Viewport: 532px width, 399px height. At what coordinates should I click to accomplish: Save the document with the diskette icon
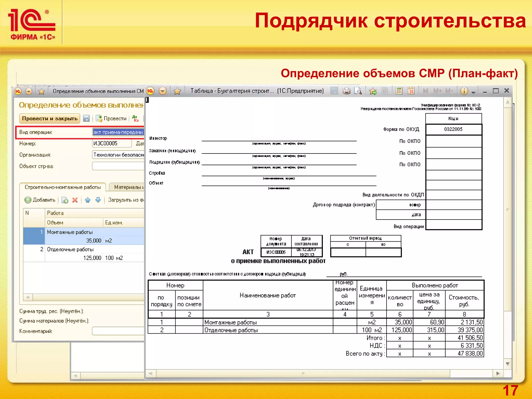86,118
